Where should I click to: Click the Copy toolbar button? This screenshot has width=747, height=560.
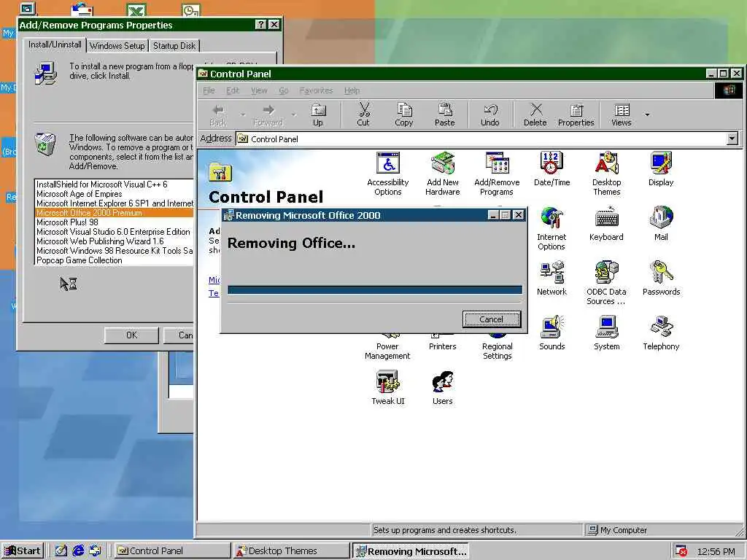(404, 114)
